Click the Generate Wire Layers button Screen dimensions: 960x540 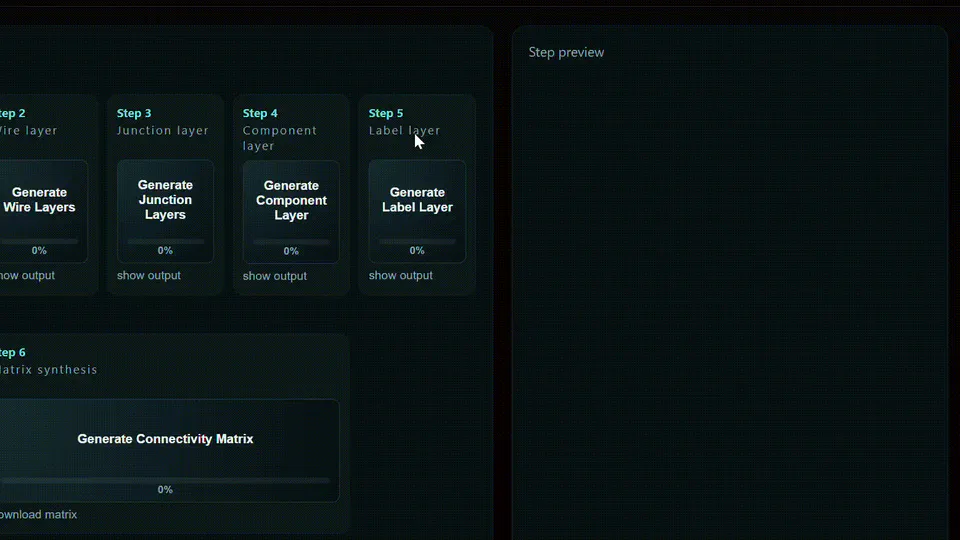(x=39, y=211)
